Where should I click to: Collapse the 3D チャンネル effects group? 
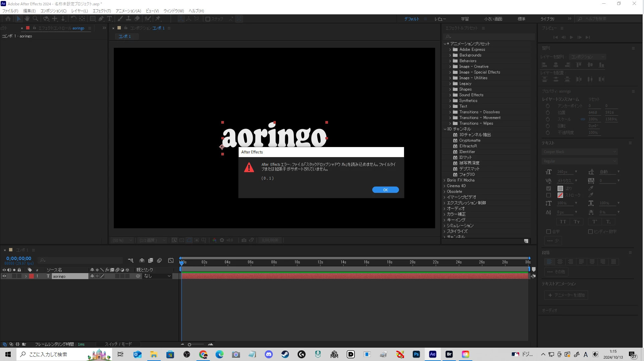click(x=445, y=129)
